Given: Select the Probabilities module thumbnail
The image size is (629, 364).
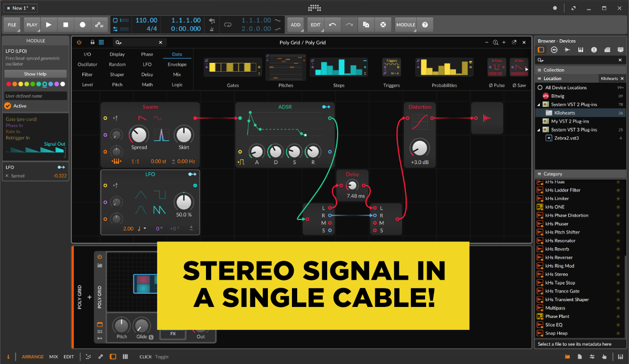Looking at the screenshot, I should point(444,67).
